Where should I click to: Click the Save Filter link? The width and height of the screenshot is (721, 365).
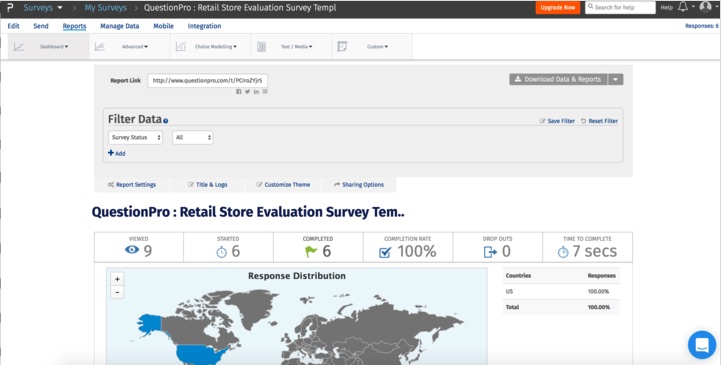[x=557, y=121]
